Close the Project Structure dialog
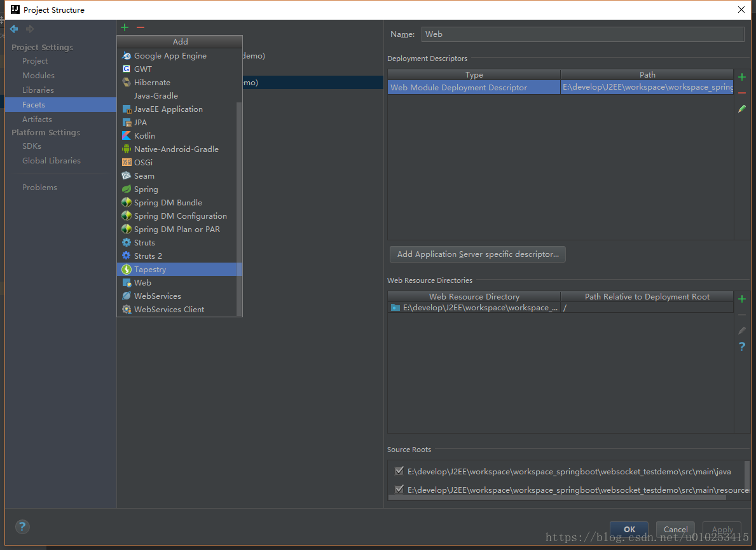Screen dimensions: 756x550 pyautogui.click(x=741, y=10)
